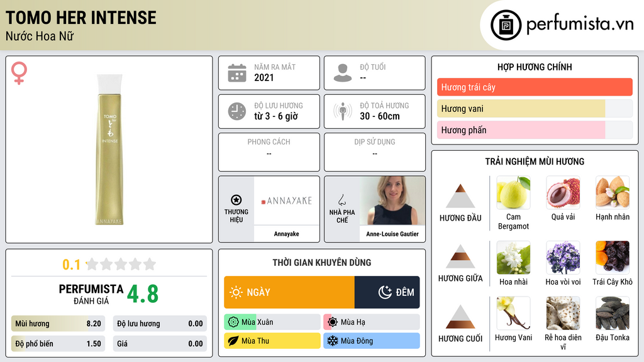Click the Đậu Tonka note image
Image resolution: width=644 pixels, height=362 pixels.
[x=613, y=313]
